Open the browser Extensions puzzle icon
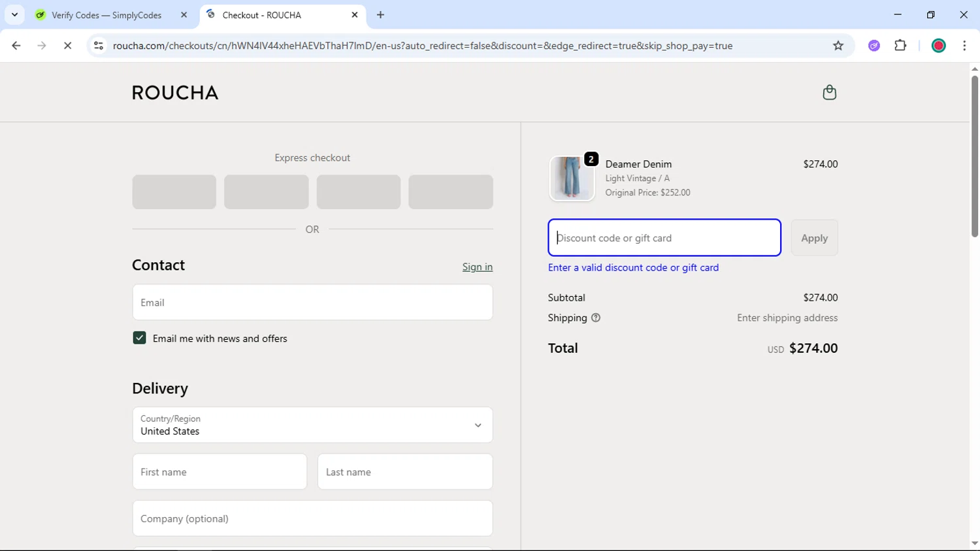Screen dimensions: 980x551 click(x=900, y=46)
